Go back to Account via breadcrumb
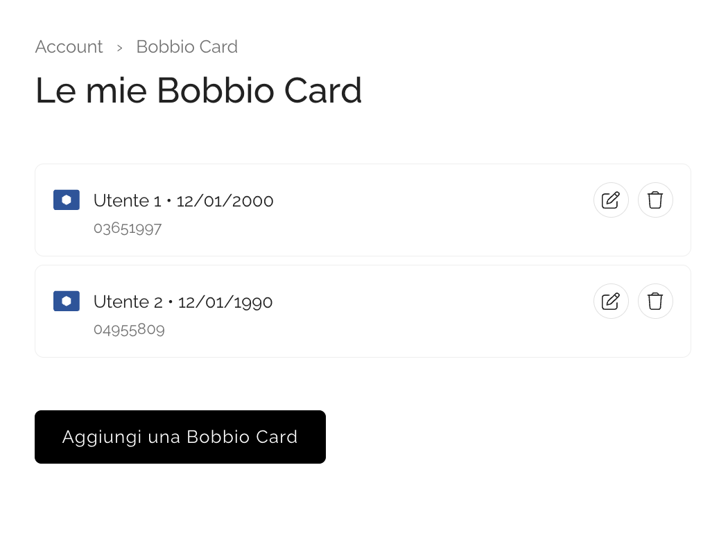This screenshot has height=560, width=728. (69, 47)
